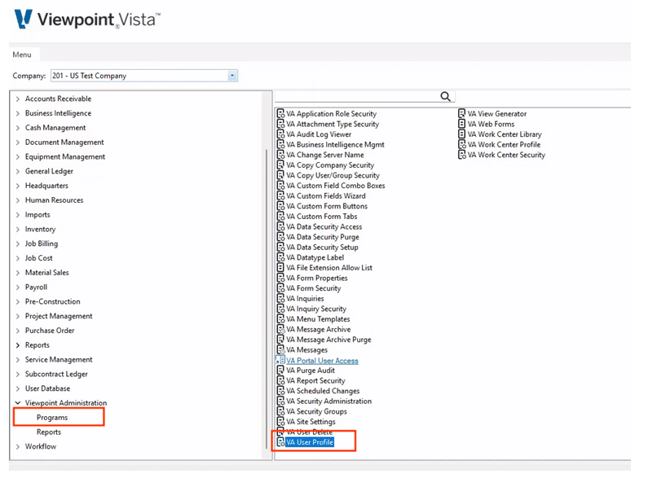Click the VA Attachment Type Security icon
The height and width of the screenshot is (478, 670).
click(x=281, y=124)
